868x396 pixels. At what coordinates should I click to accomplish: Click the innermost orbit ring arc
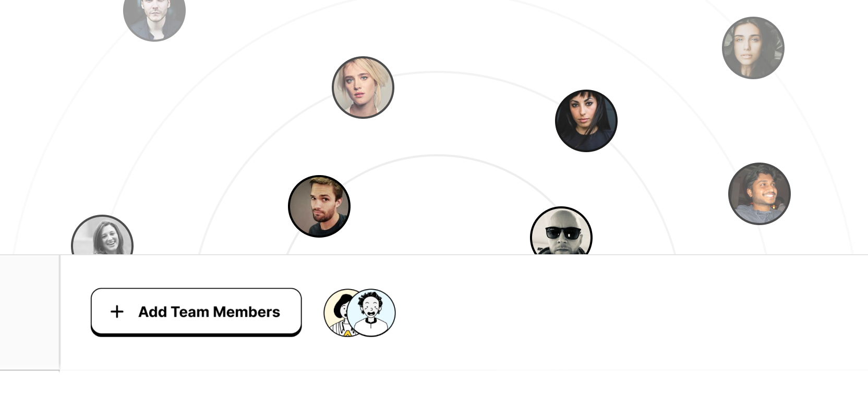tap(438, 155)
